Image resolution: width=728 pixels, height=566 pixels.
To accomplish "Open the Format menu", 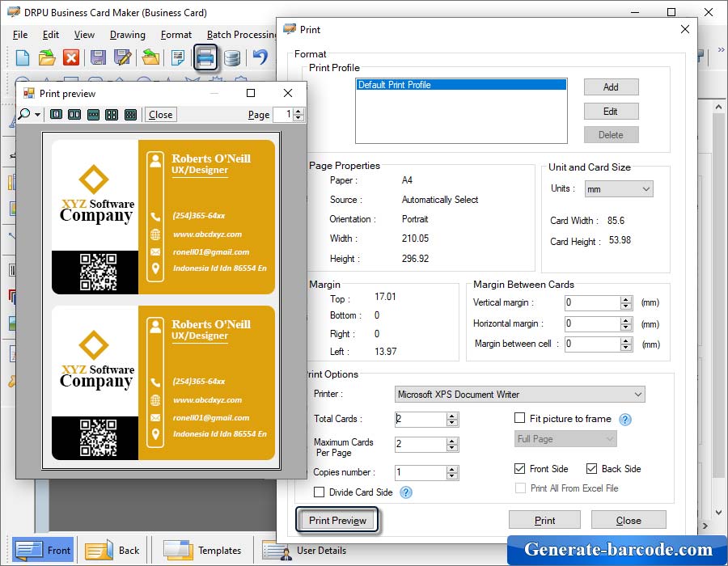I will [x=176, y=35].
